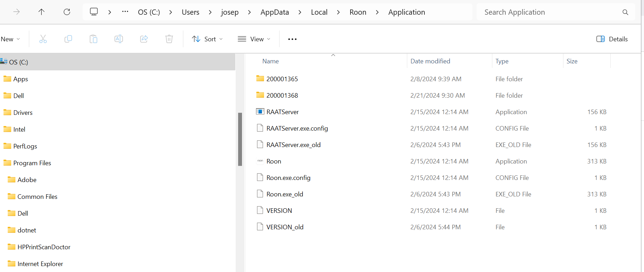Screen dimensions: 644x272
Task: Expand chevron after Local breadcrumb
Action: (338, 12)
